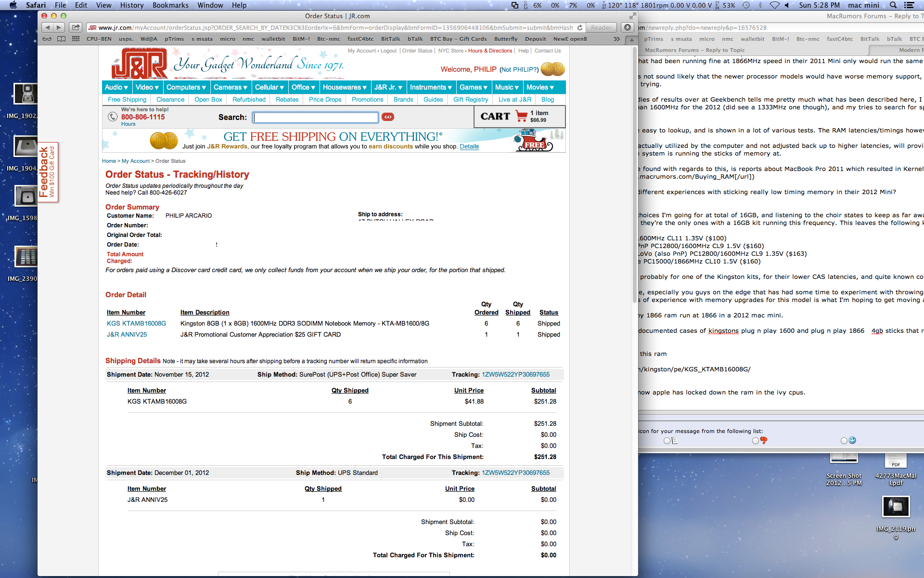Expand the Computers dropdown menu
The height and width of the screenshot is (578, 924).
click(186, 87)
